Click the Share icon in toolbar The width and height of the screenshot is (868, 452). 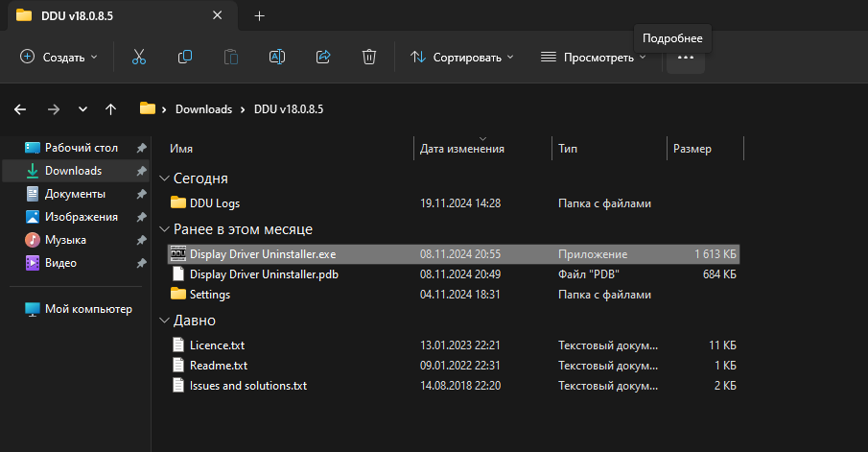pos(323,57)
